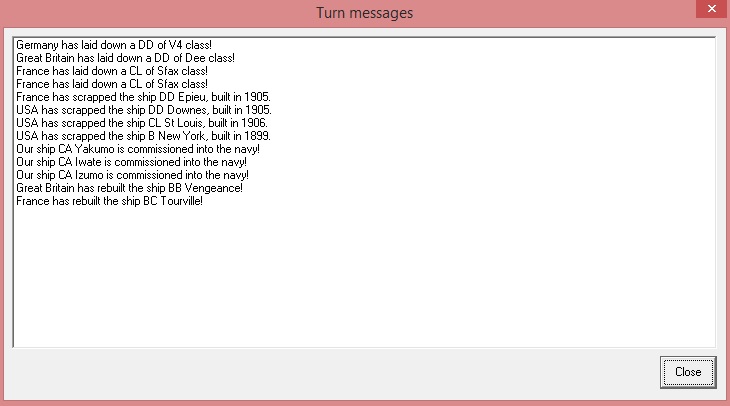The image size is (730, 406).
Task: Select 'Our ship CA Iwate is commissioned' line
Action: click(131, 162)
